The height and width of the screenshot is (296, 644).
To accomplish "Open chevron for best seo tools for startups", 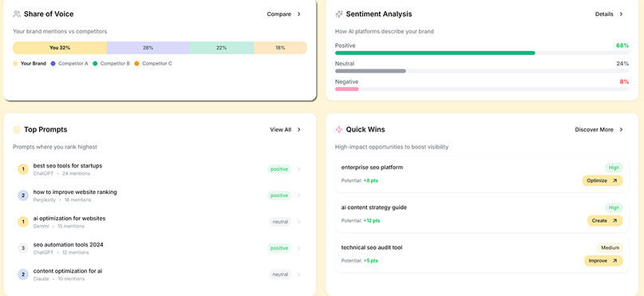I will 298,169.
